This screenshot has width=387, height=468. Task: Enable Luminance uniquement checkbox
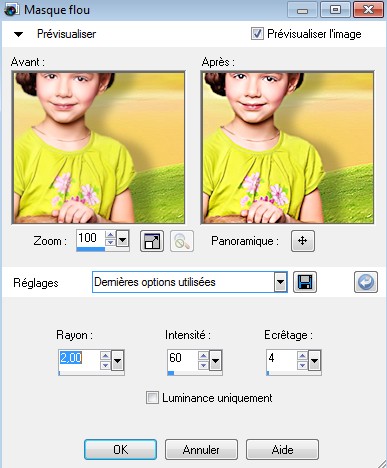point(152,398)
